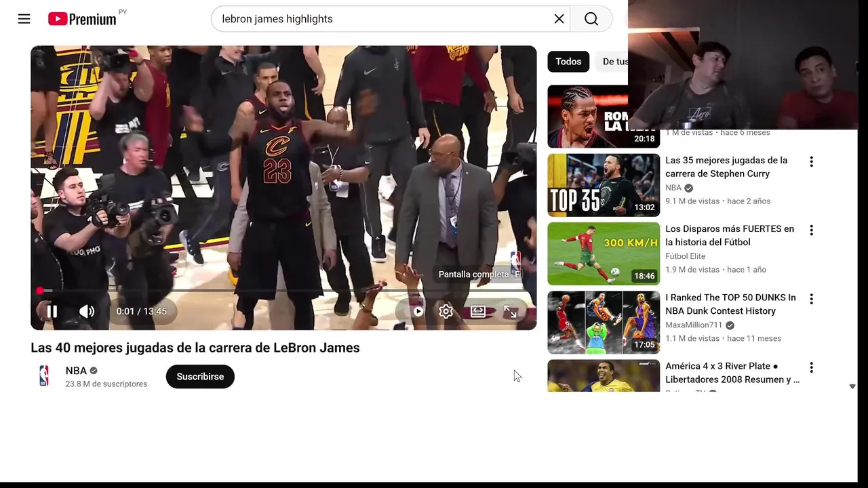The width and height of the screenshot is (868, 488).
Task: Open options for América River Plate video
Action: (x=811, y=367)
